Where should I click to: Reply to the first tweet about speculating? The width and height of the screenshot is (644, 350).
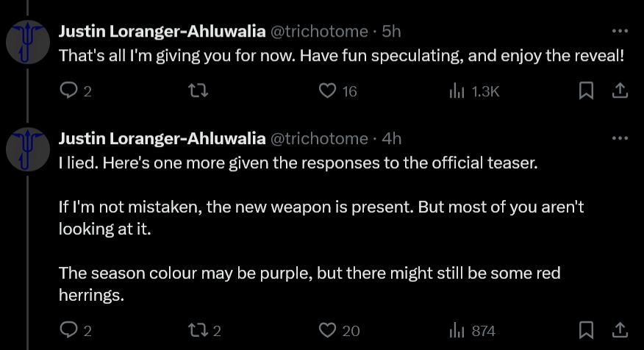(x=68, y=90)
